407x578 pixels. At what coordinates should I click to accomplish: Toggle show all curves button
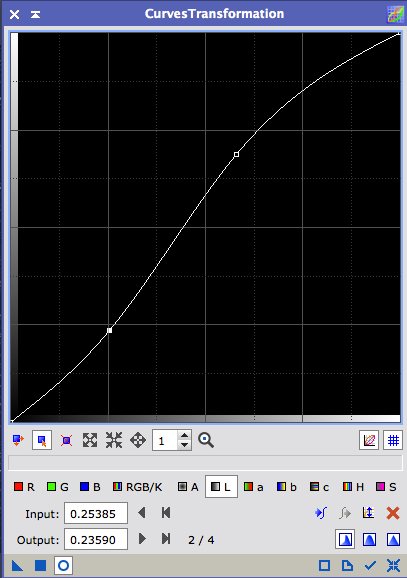tap(369, 440)
